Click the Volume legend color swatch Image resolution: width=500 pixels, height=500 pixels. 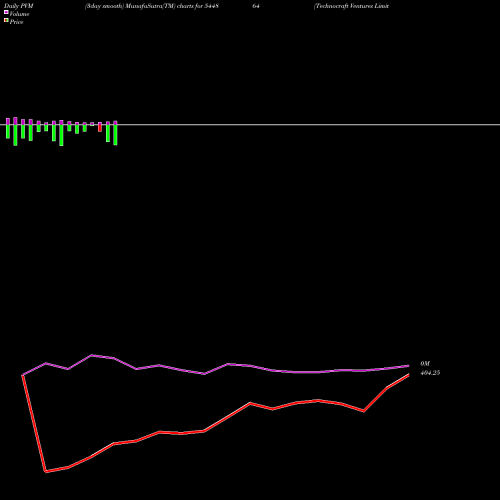6,12
